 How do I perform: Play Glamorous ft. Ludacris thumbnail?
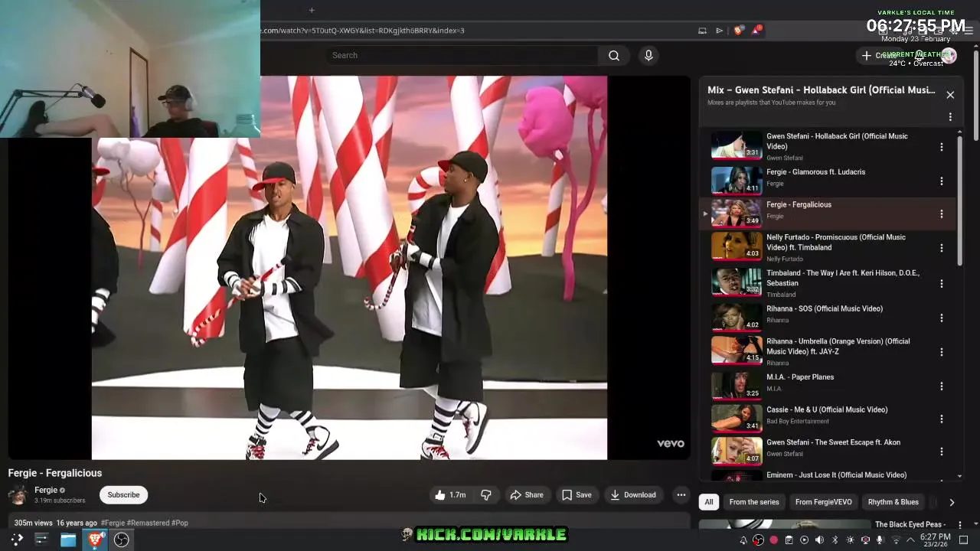pyautogui.click(x=737, y=180)
